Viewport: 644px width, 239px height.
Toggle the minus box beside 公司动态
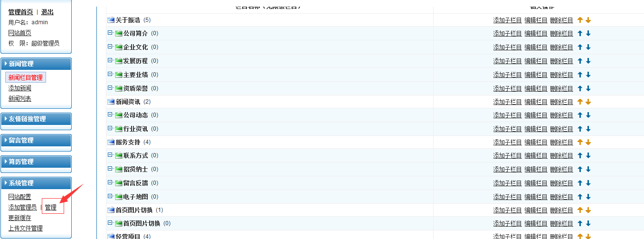tap(110, 115)
